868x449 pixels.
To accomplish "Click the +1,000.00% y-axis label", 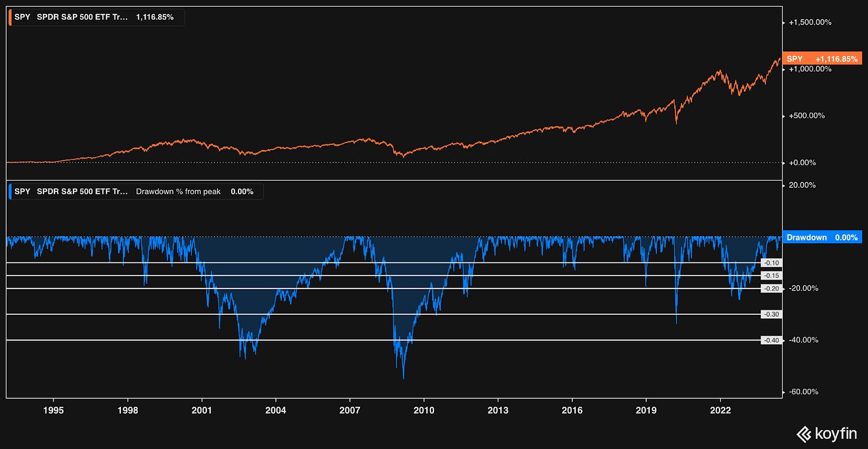I will point(810,69).
